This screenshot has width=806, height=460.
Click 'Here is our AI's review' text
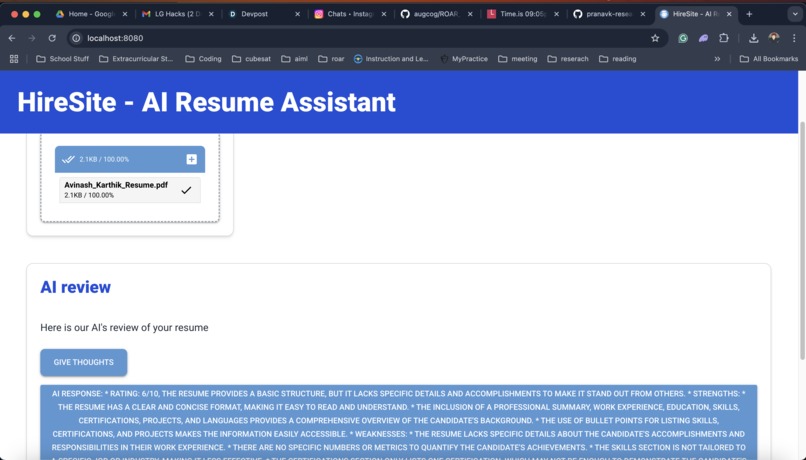tap(124, 328)
